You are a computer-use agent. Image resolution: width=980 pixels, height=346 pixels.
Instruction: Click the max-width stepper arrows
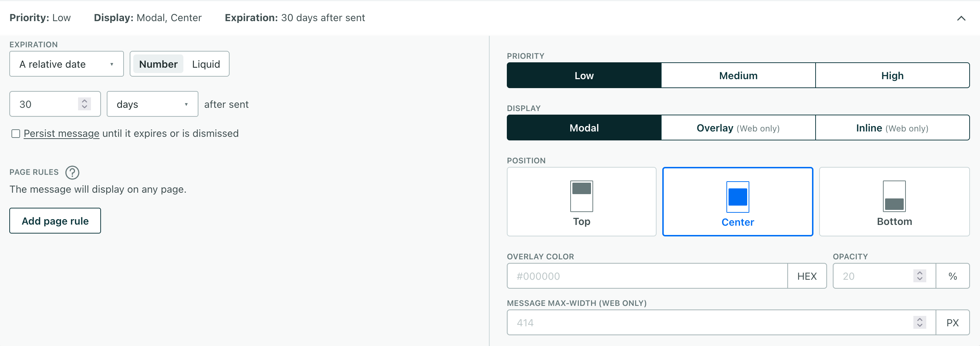tap(919, 322)
